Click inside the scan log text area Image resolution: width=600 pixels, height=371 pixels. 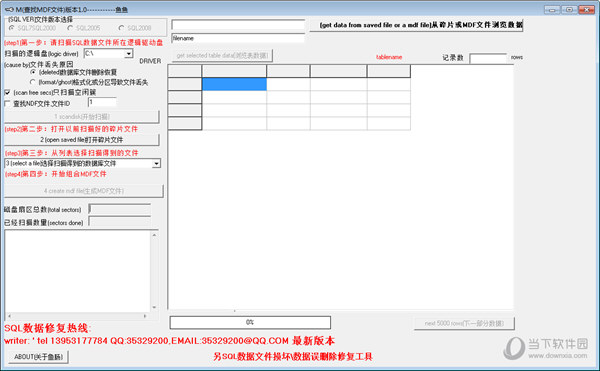coord(78,272)
